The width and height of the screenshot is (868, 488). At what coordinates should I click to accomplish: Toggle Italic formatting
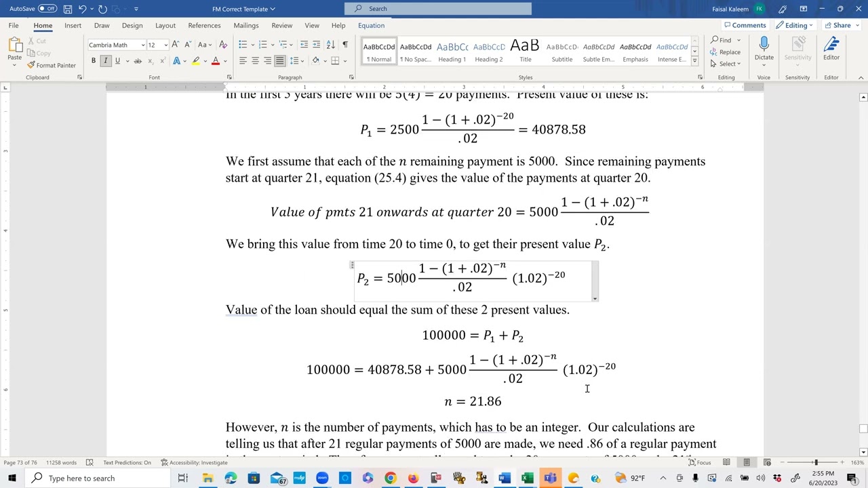(x=105, y=61)
